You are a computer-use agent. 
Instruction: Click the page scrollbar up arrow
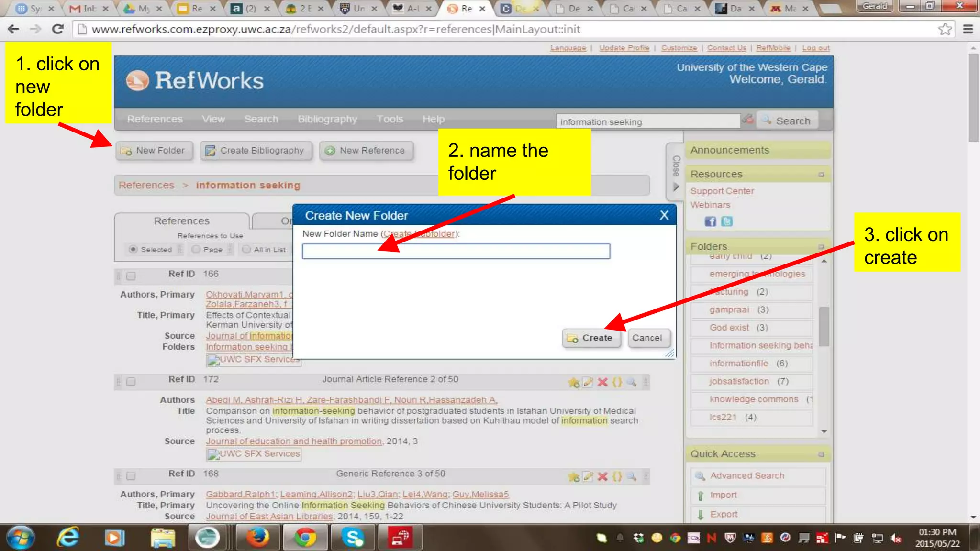pyautogui.click(x=973, y=48)
